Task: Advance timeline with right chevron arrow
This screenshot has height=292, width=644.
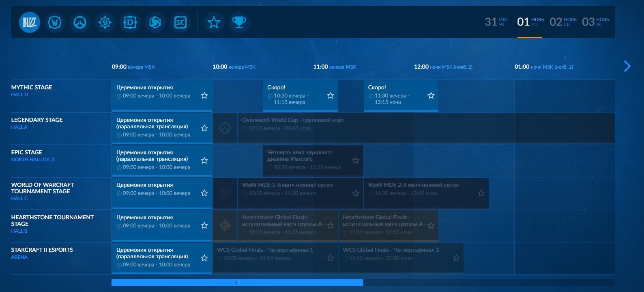Action: point(627,66)
